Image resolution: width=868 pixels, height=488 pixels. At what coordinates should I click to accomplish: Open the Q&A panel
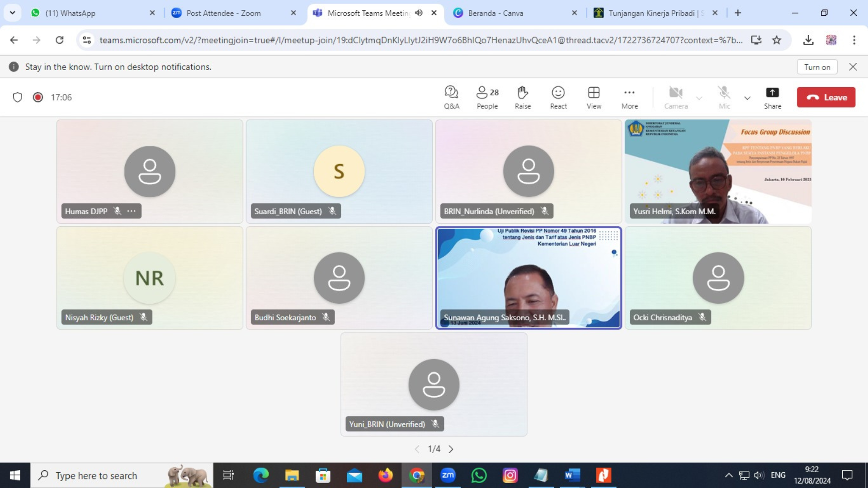pos(451,97)
